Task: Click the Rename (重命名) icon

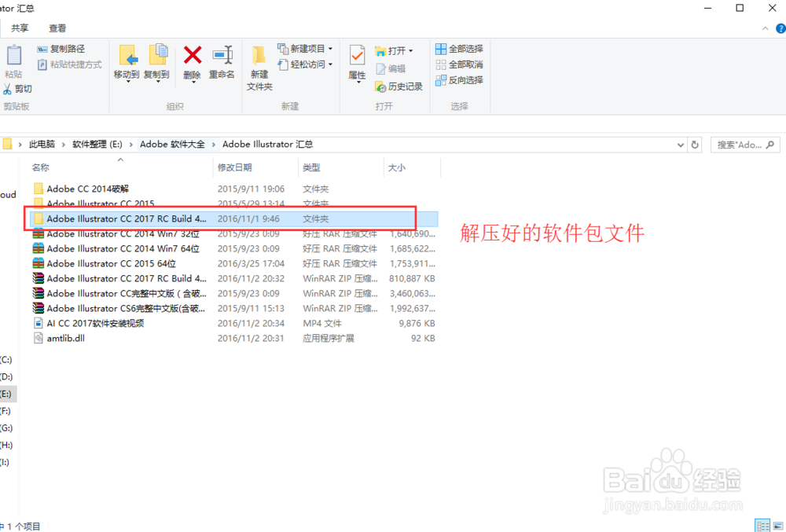Action: tap(222, 55)
